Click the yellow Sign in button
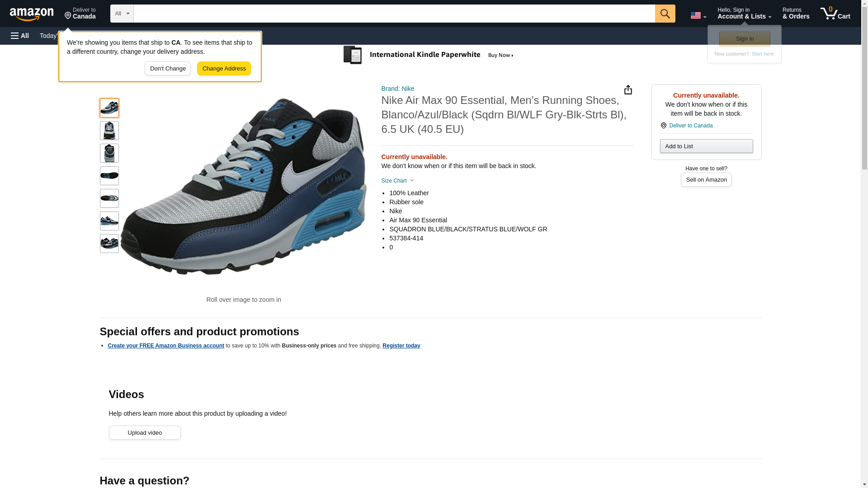The image size is (868, 488). 745,39
